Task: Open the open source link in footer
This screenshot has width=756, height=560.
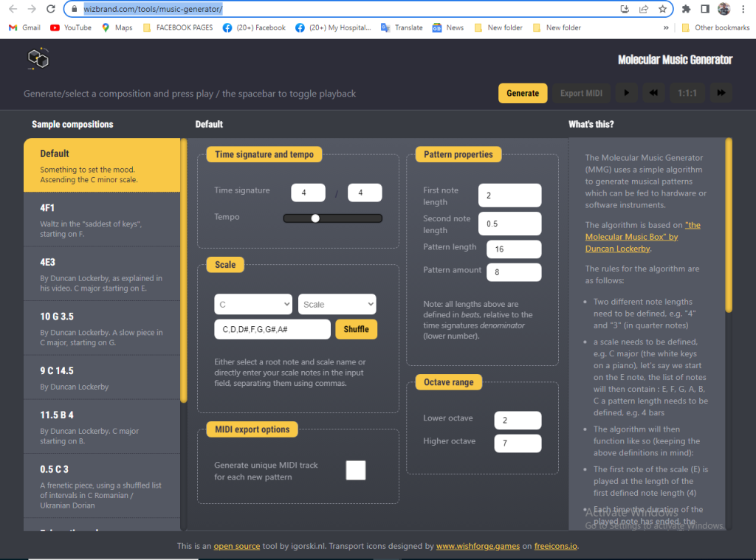Action: (237, 546)
